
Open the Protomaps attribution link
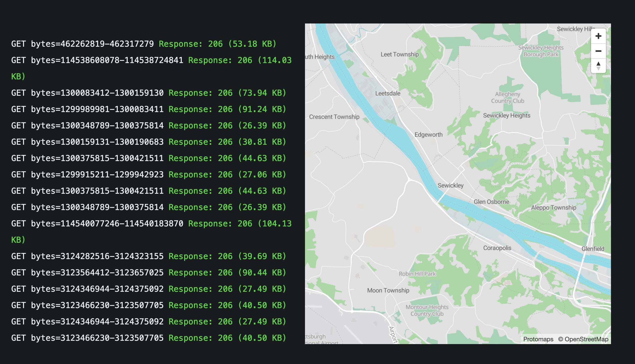[538, 339]
